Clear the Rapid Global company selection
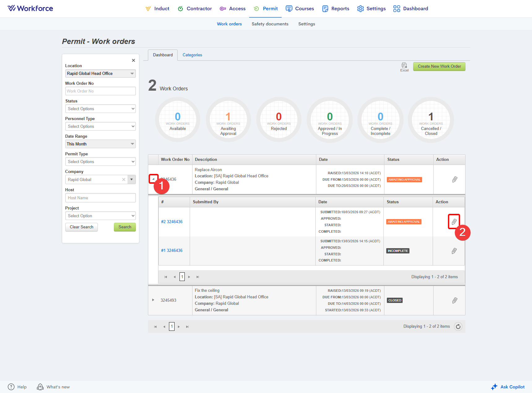The image size is (532, 393). click(124, 179)
